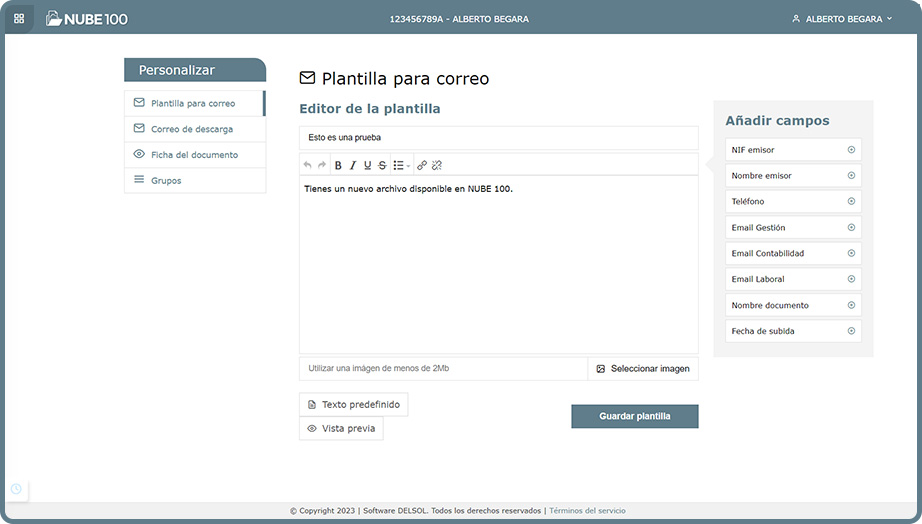
Task: Click the subject field 'Esto es una prueba'
Action: point(498,138)
